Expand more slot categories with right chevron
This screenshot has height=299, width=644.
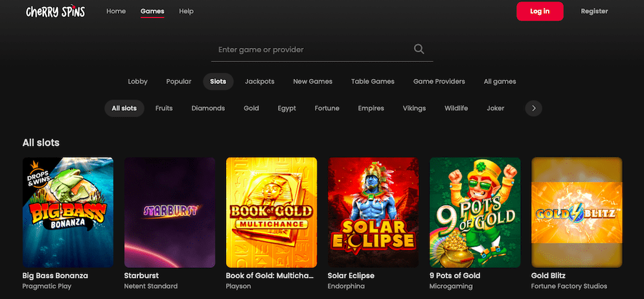[533, 108]
